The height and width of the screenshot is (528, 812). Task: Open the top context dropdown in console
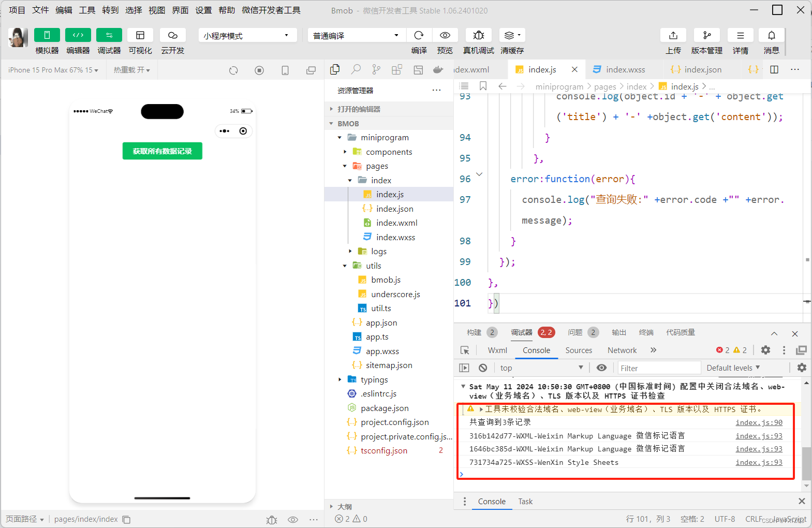[x=541, y=368]
